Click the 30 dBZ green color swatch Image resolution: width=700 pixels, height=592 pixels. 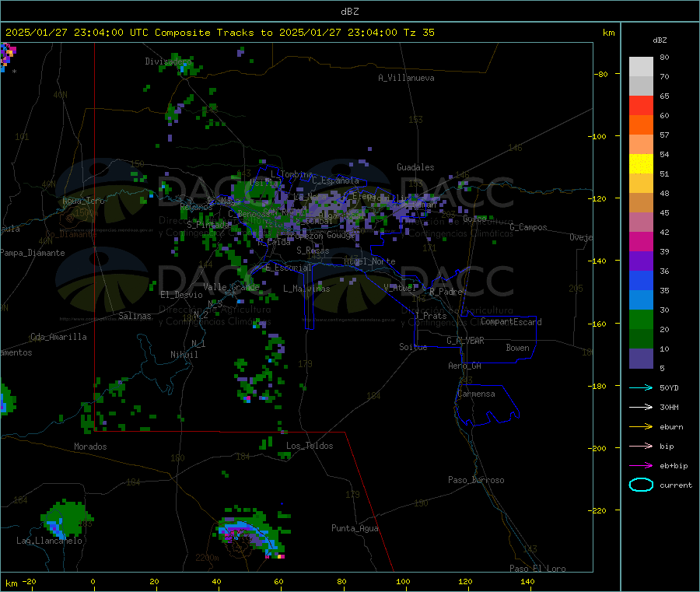[641, 320]
